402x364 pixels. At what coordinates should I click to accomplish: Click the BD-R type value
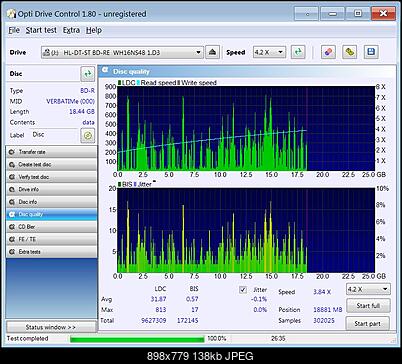click(87, 91)
